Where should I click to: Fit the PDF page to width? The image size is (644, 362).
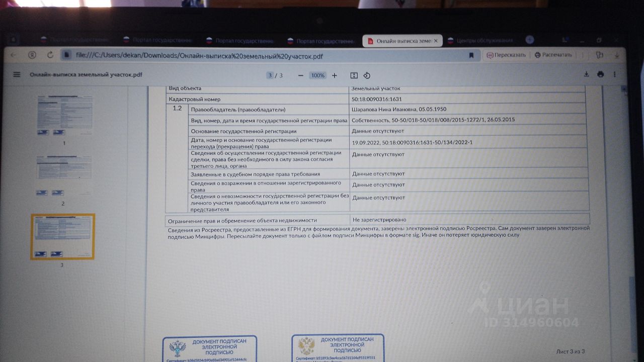pos(354,75)
